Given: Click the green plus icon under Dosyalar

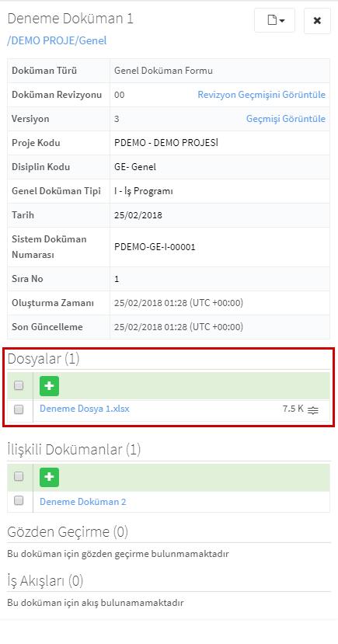Looking at the screenshot, I should (x=49, y=386).
